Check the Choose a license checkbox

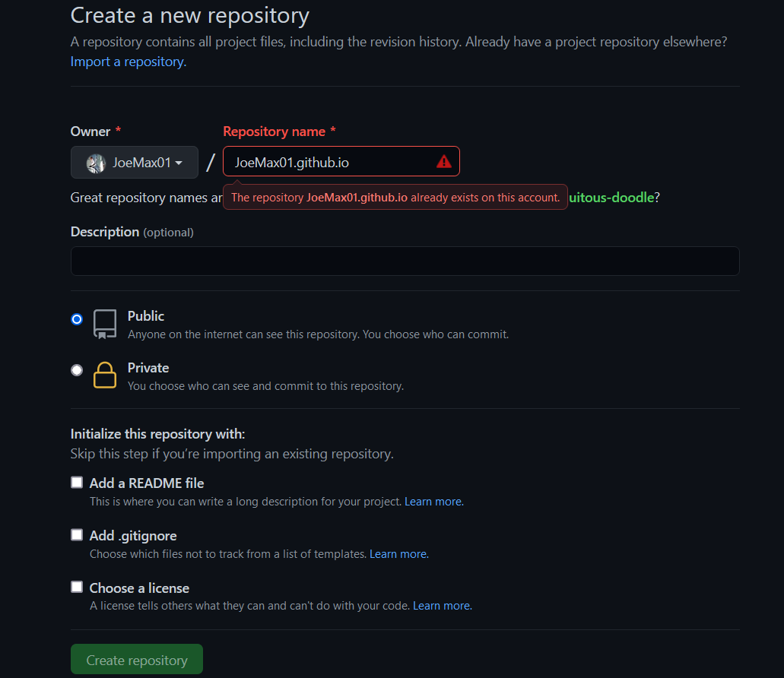click(x=77, y=587)
